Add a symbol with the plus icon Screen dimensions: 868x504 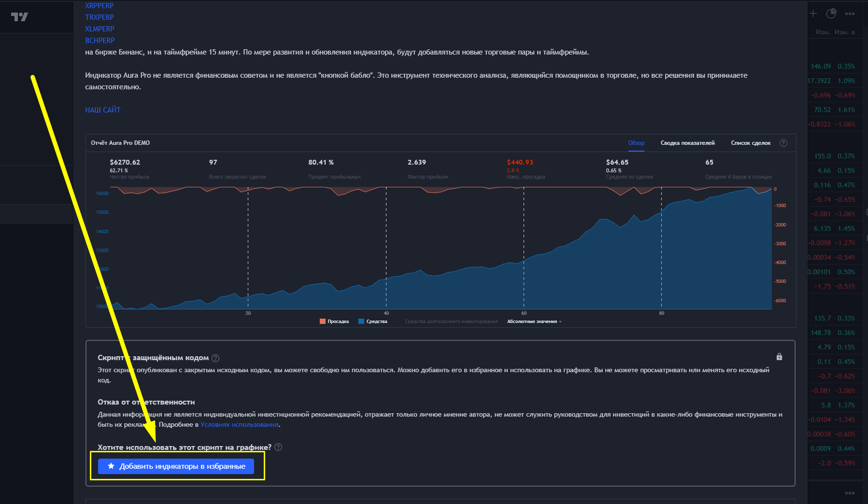(x=813, y=14)
